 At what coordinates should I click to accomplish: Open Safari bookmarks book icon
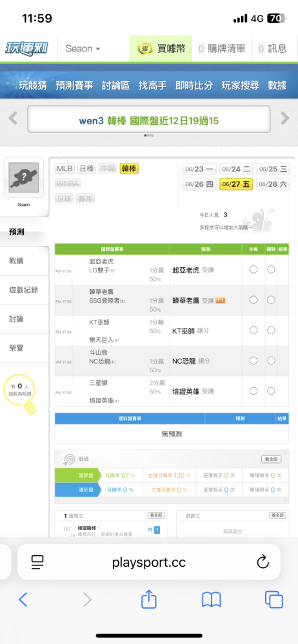pos(211,600)
